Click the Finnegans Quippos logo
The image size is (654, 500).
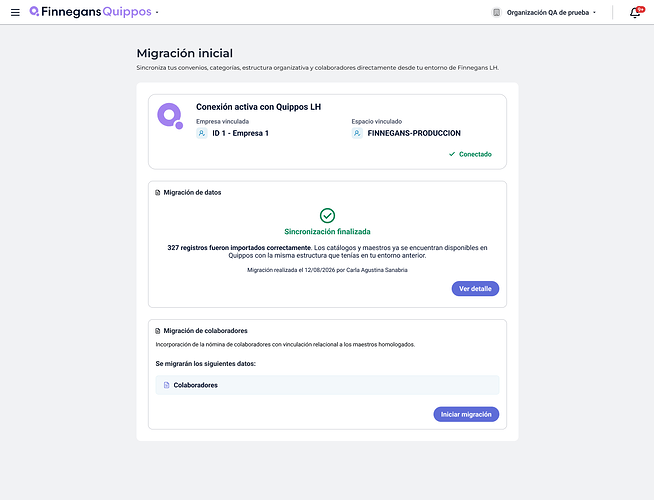[x=90, y=12]
